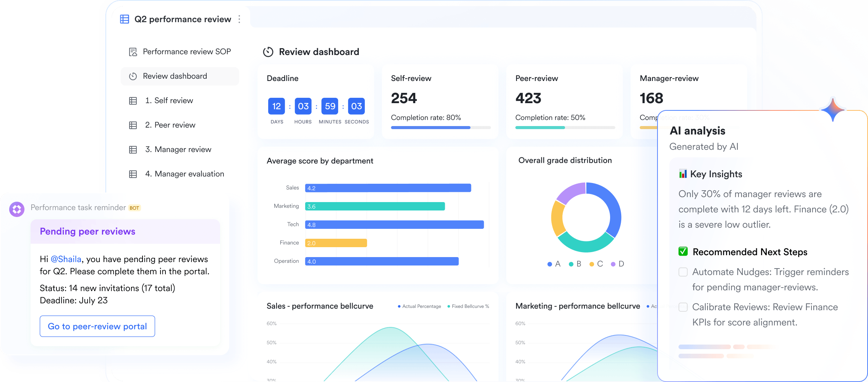This screenshot has height=382, width=868.
Task: Click the Performance review SOP document icon
Action: [133, 52]
